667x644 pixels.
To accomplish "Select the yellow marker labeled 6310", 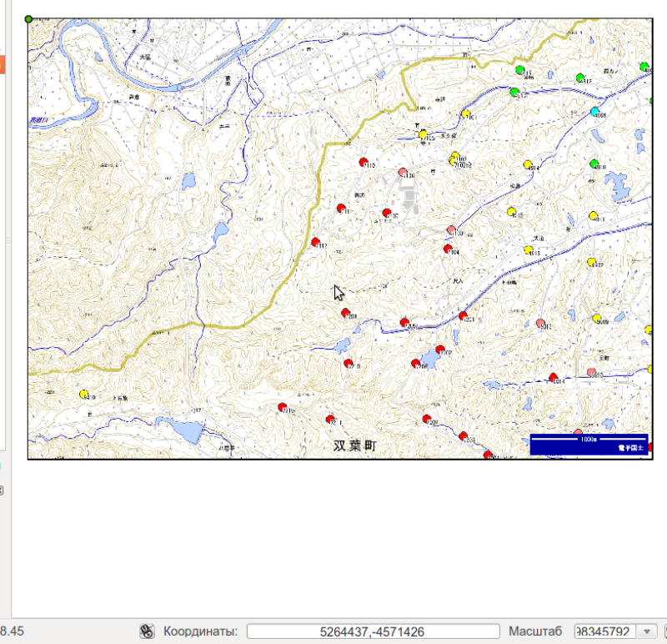I will pyautogui.click(x=84, y=394).
